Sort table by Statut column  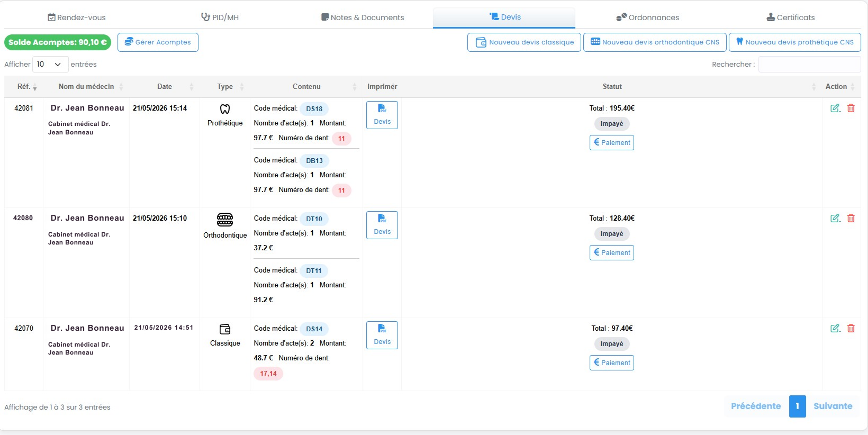[x=612, y=87]
